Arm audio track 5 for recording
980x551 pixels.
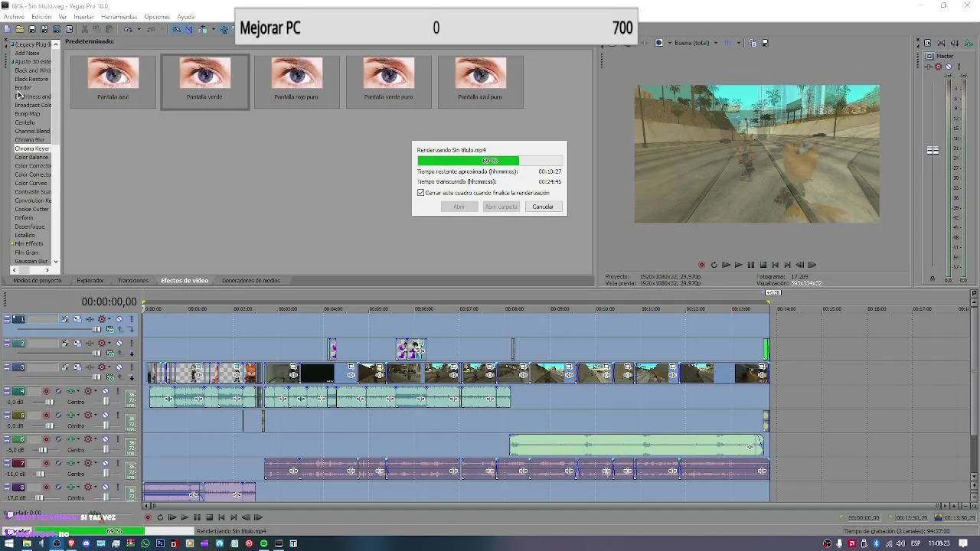[46, 415]
